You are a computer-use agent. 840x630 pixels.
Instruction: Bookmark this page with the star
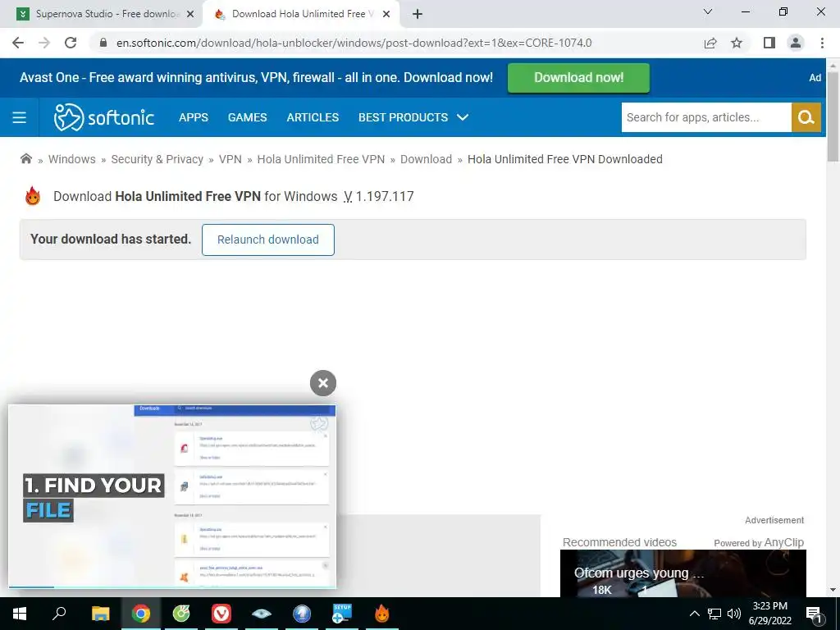pos(737,43)
